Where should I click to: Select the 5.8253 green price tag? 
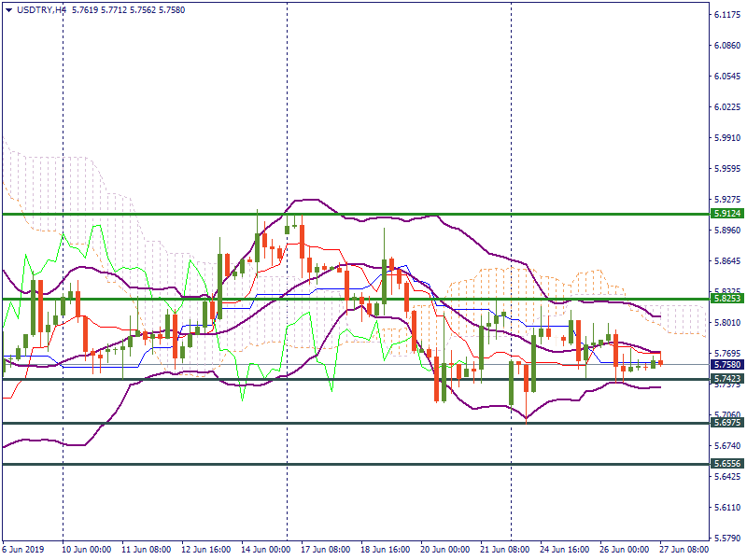click(x=726, y=299)
